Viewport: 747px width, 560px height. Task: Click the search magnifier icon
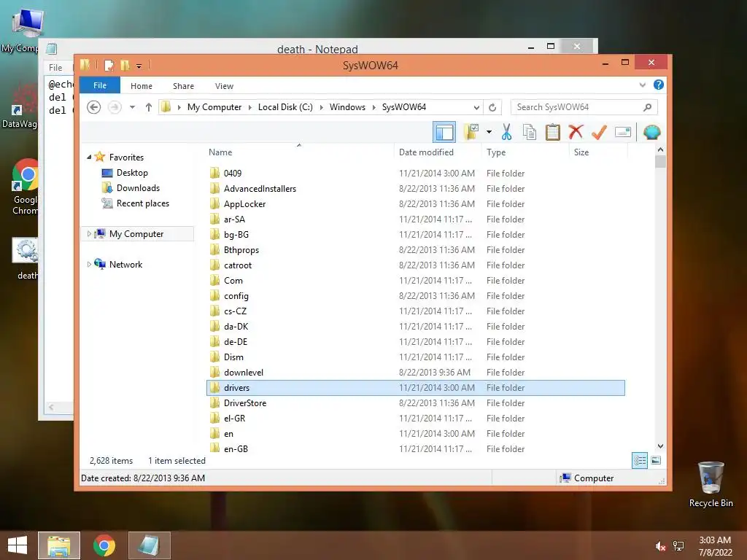[647, 107]
